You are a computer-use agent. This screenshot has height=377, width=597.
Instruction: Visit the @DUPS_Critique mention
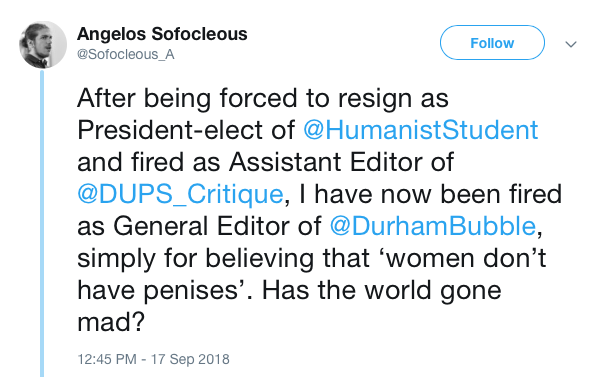tap(180, 194)
